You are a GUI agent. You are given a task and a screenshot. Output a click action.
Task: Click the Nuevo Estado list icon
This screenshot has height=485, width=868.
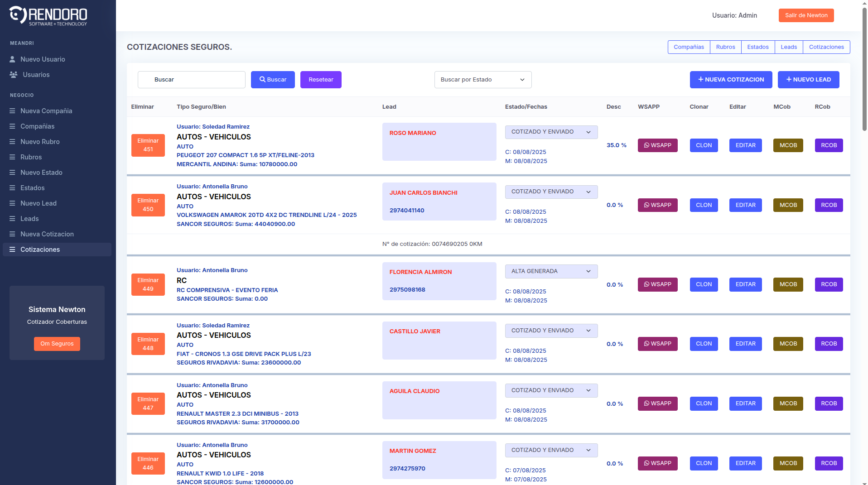pos(13,173)
